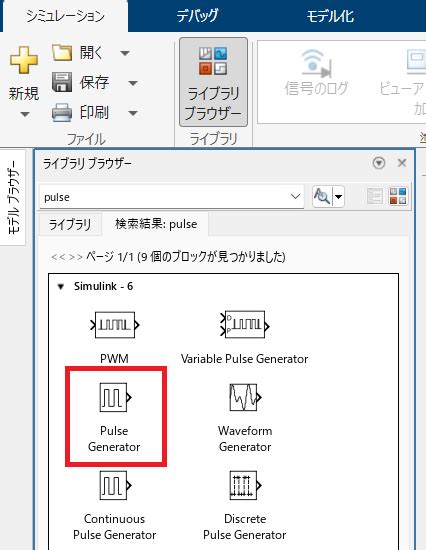Click the 新規 plus icon
Viewport: 426px width, 550px height.
[x=24, y=60]
